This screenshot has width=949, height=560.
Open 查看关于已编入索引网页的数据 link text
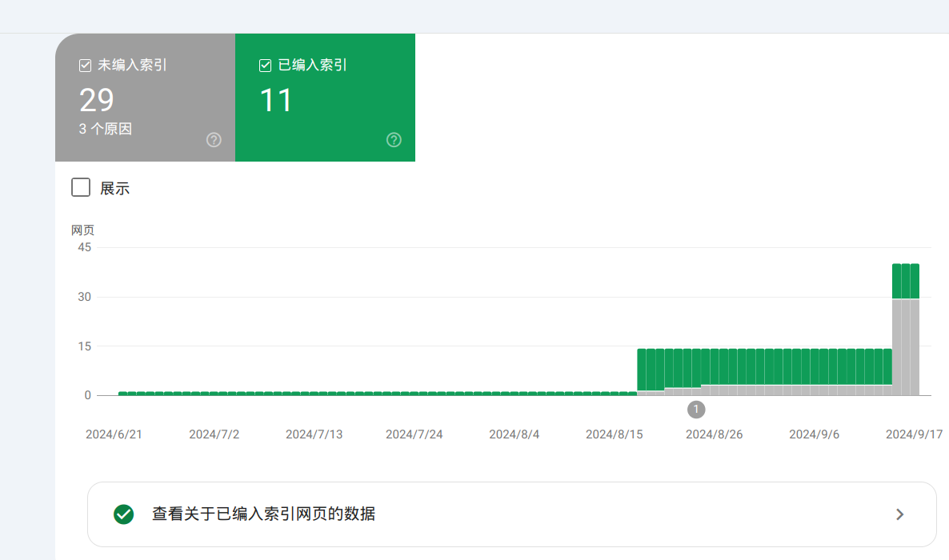pos(263,514)
